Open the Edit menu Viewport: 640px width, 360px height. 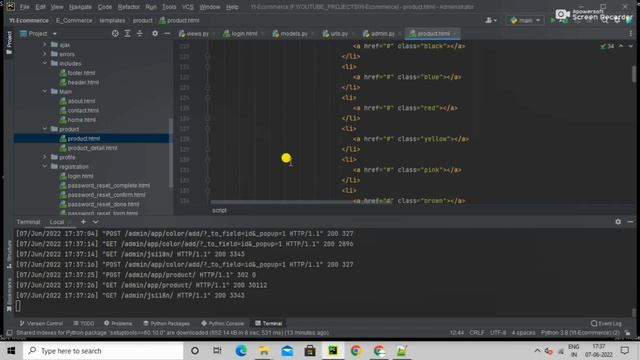40,7
